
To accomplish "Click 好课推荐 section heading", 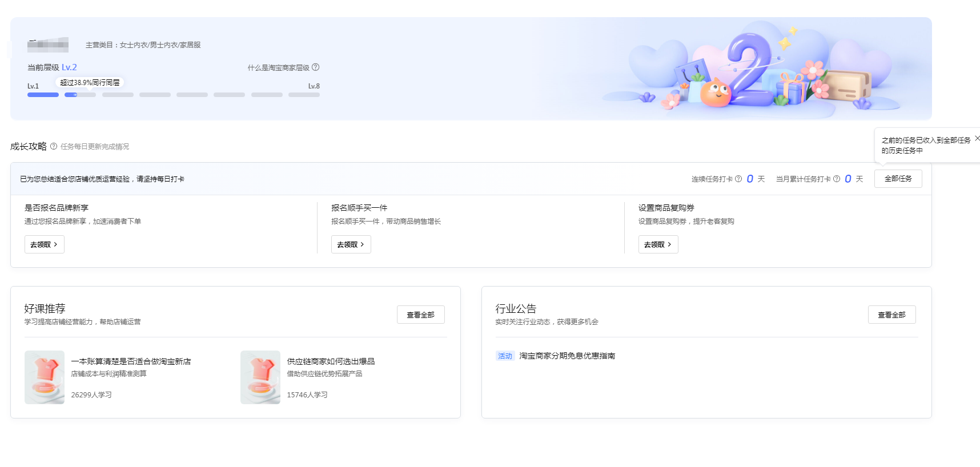I will pyautogui.click(x=45, y=308).
